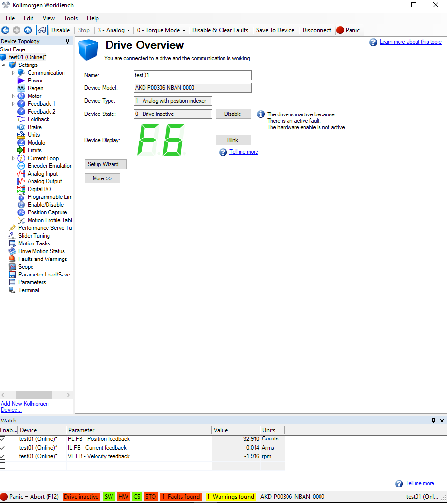Click the STO status indicator
Image resolution: width=448 pixels, height=503 pixels.
151,497
